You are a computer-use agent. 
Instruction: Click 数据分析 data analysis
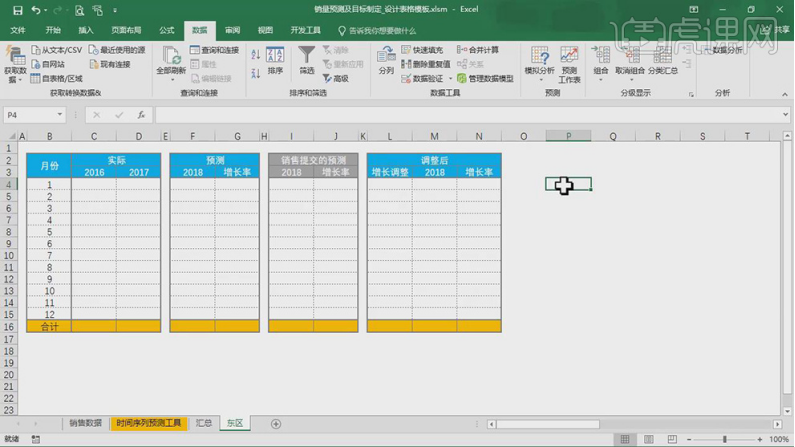(x=724, y=50)
